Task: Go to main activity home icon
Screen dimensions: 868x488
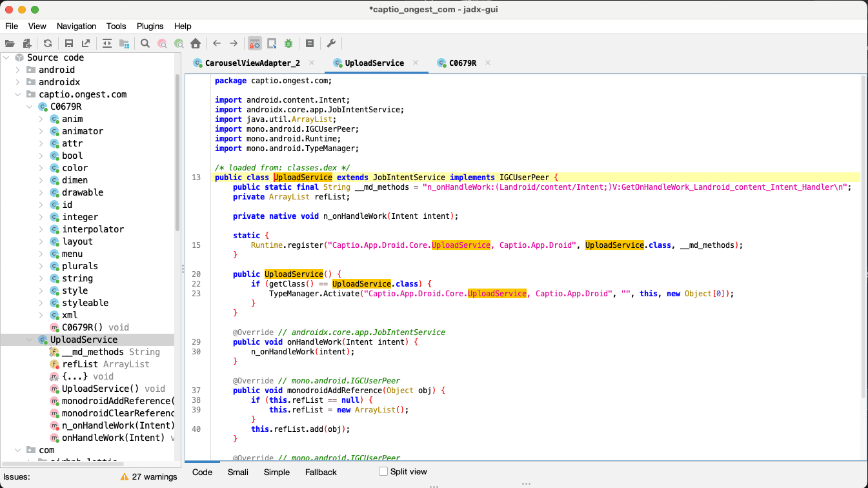Action: [196, 43]
